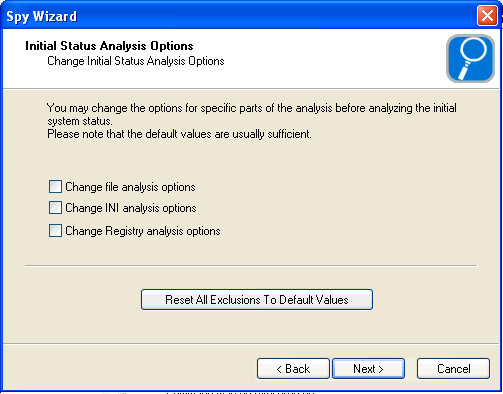Click the 'Change Initial Status Analysis Options' subtitle
The width and height of the screenshot is (503, 394).
136,61
